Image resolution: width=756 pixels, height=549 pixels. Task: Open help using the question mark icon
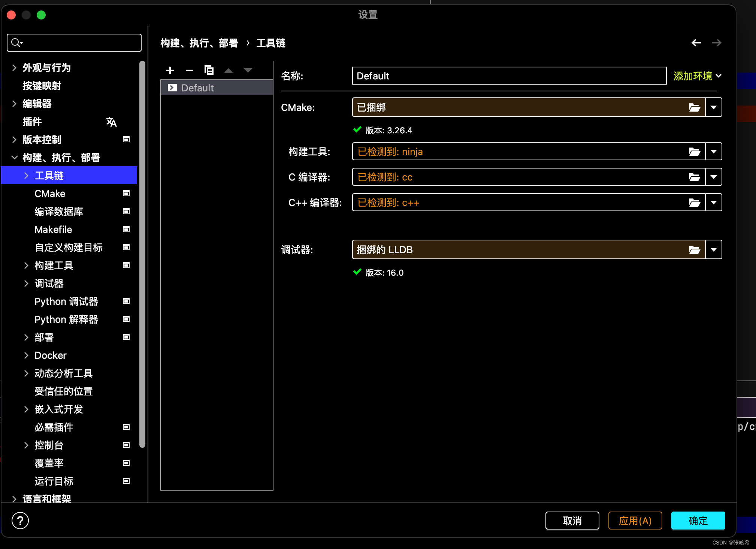click(x=20, y=521)
